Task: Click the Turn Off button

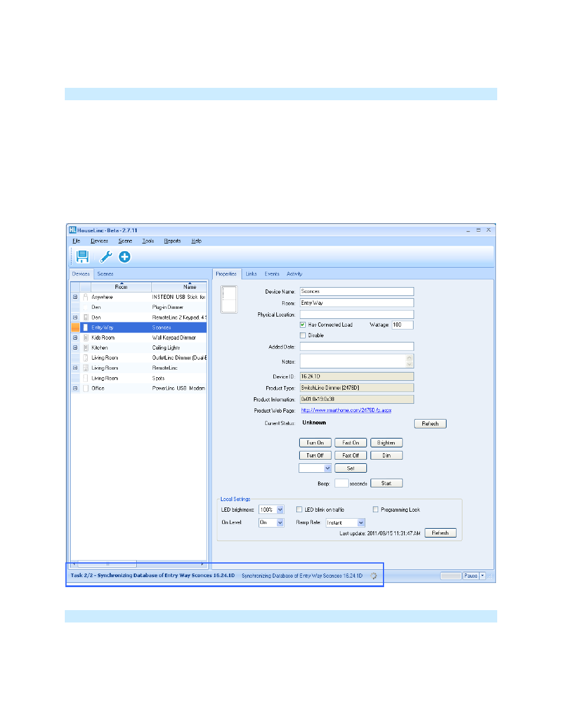Action: point(315,455)
